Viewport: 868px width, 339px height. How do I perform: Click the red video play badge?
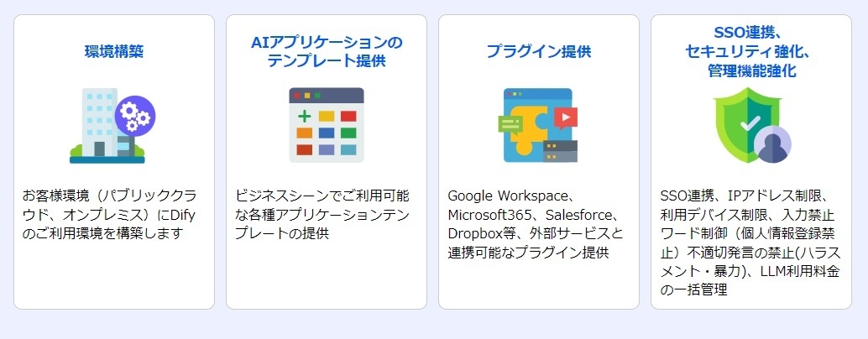[x=566, y=117]
